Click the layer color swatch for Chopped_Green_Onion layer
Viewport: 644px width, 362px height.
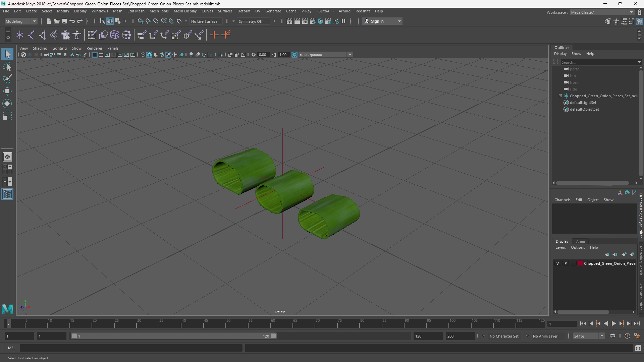click(x=580, y=263)
